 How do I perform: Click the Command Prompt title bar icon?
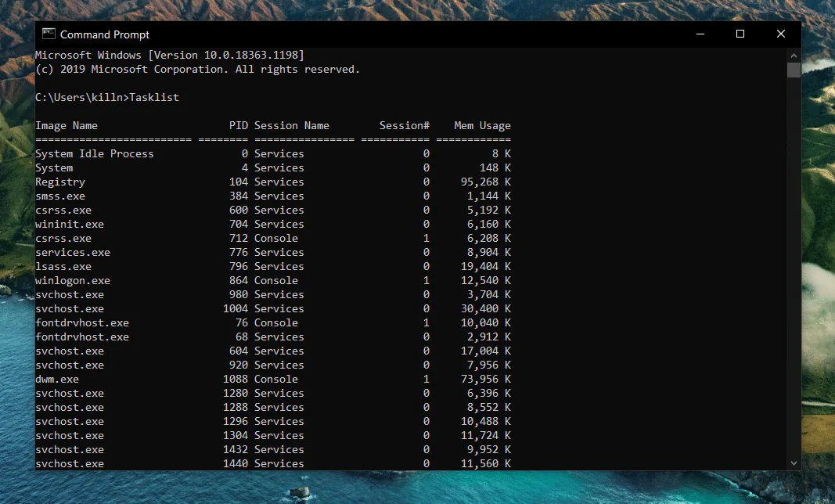[49, 34]
